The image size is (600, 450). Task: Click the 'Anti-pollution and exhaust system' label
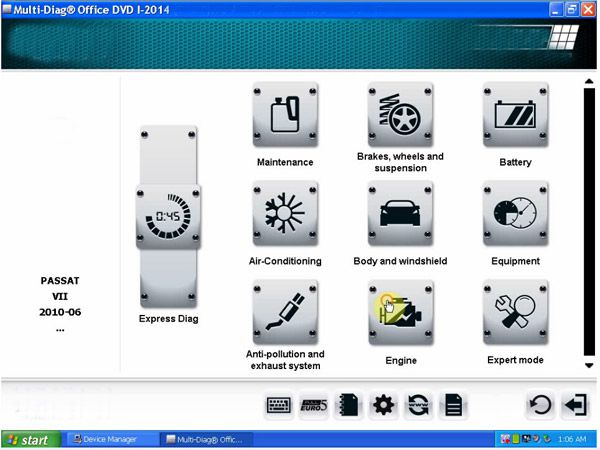click(x=285, y=360)
